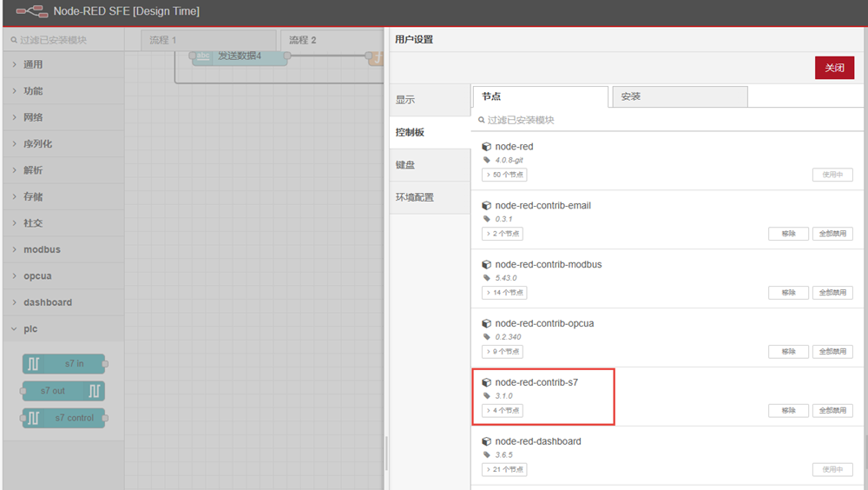Click the node-red-contrib-s7 package icon
Viewport: 868px width, 490px height.
[487, 382]
